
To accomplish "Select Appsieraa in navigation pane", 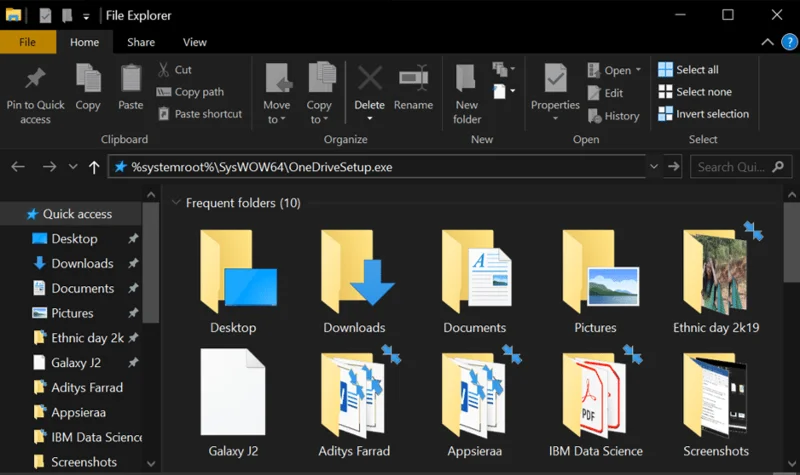I will 71,412.
